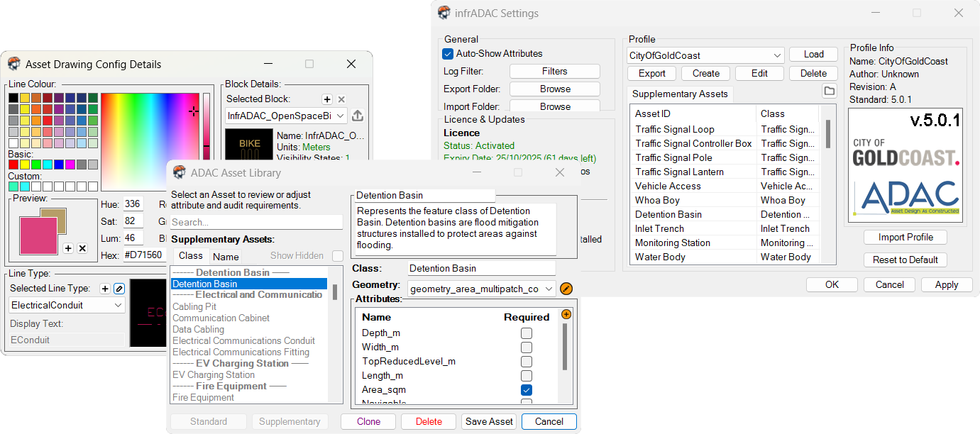Uncheck the Area_sqm required checkbox
Viewport: 980px width, 434px height.
pyautogui.click(x=527, y=390)
